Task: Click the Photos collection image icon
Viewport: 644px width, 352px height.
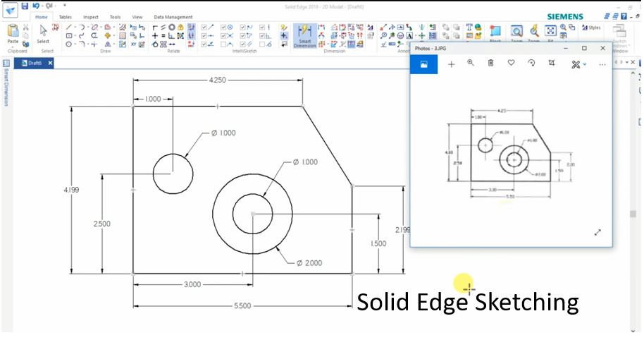Action: [424, 64]
